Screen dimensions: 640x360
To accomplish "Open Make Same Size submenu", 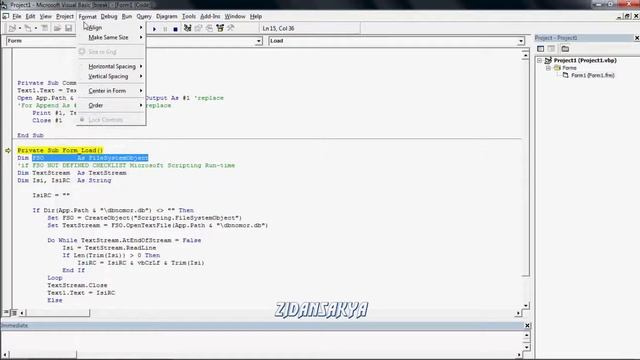I will point(111,38).
